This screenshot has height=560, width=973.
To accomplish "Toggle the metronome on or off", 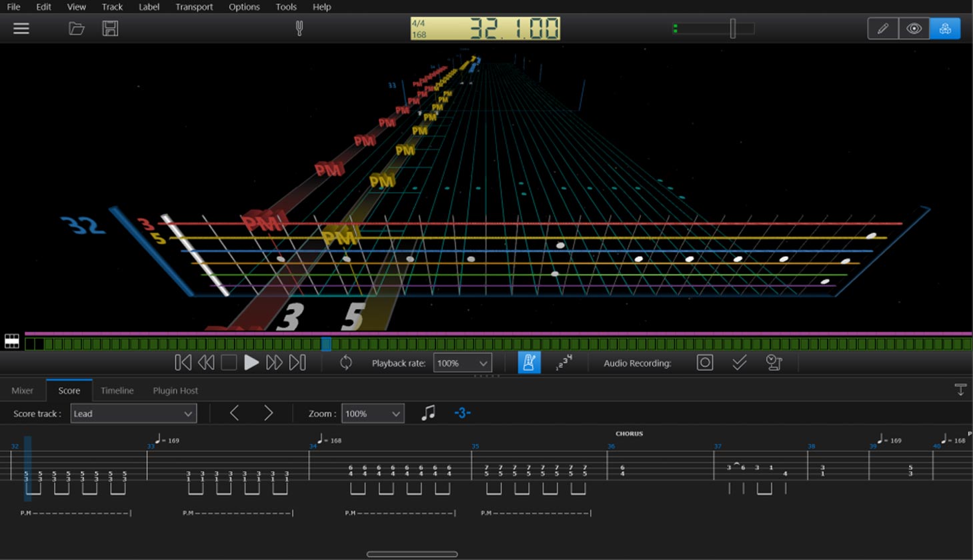I will pyautogui.click(x=529, y=363).
